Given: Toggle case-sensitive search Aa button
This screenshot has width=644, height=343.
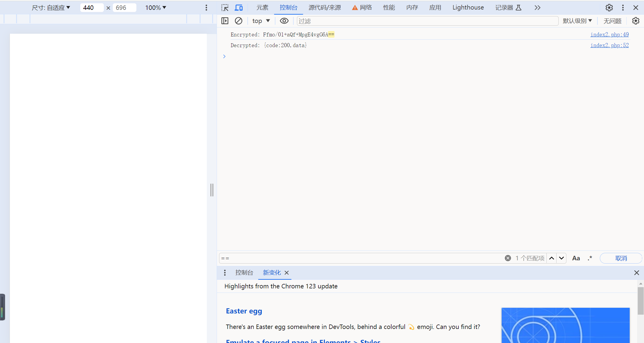Looking at the screenshot, I should (x=577, y=258).
